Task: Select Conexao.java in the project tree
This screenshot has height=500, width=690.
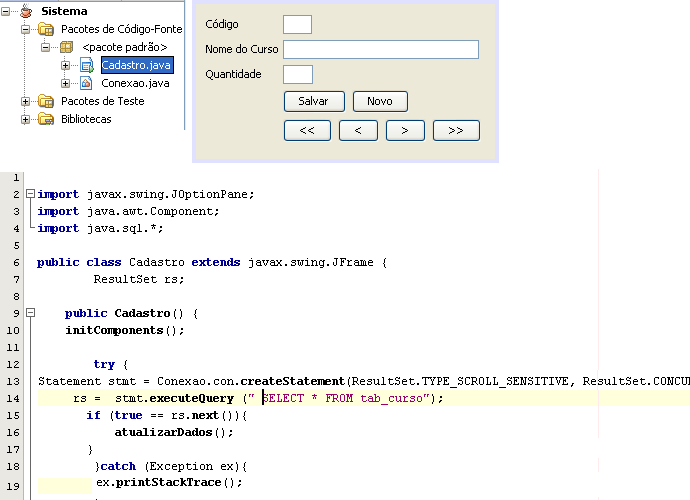Action: pos(135,83)
